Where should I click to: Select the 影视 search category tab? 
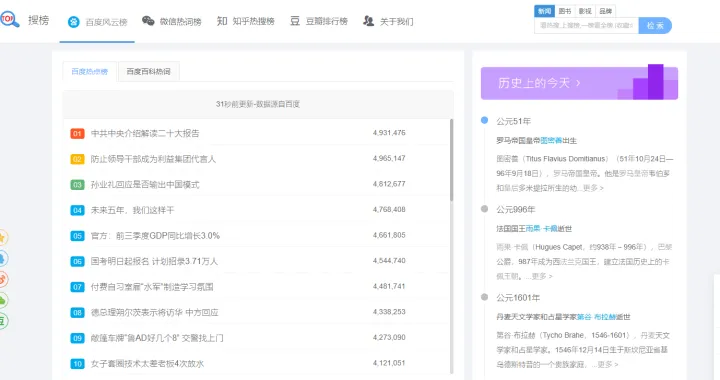(585, 11)
